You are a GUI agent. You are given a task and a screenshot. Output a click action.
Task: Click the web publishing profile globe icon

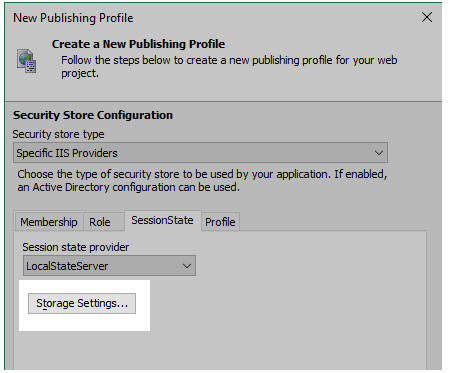point(26,61)
